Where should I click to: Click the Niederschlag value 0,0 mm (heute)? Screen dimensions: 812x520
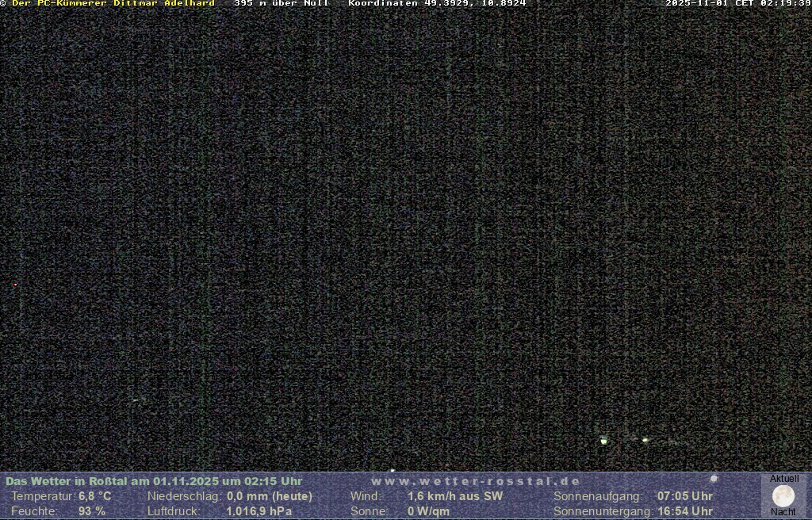269,496
